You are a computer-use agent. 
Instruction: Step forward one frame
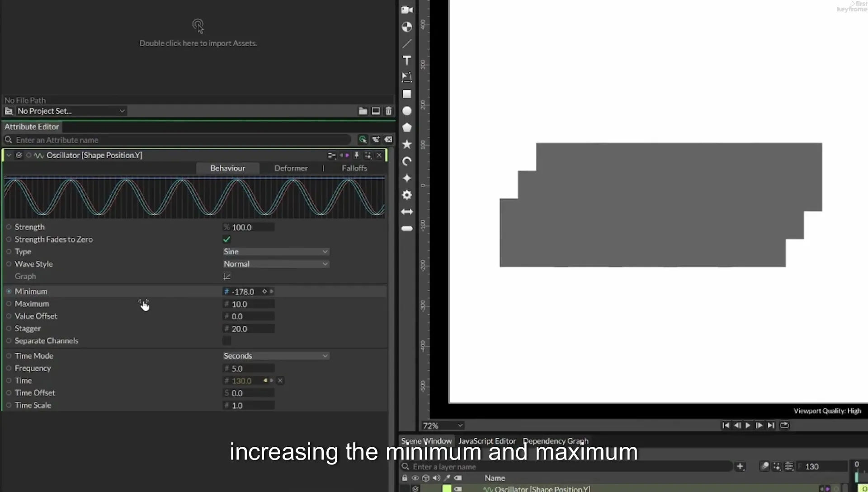759,425
